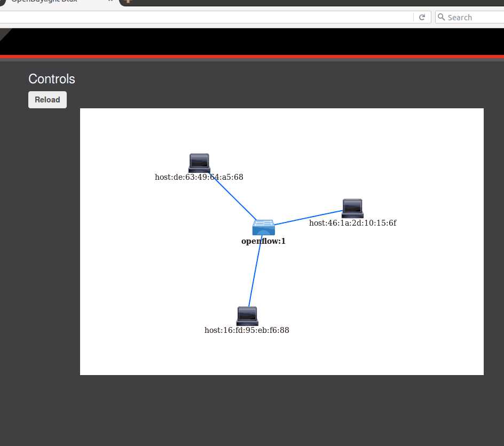The image size is (504, 446).
Task: Select the openflow:1 switch icon
Action: point(264,227)
